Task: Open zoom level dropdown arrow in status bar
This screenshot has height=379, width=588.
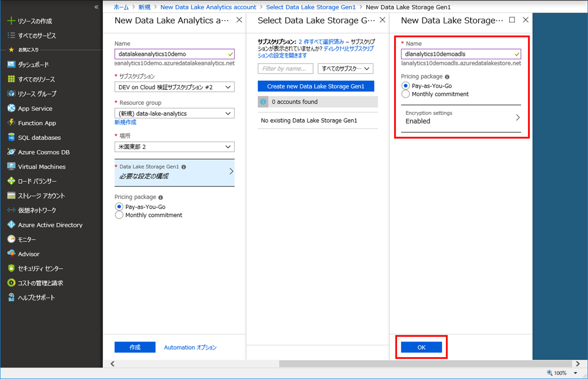Action: coord(575,373)
